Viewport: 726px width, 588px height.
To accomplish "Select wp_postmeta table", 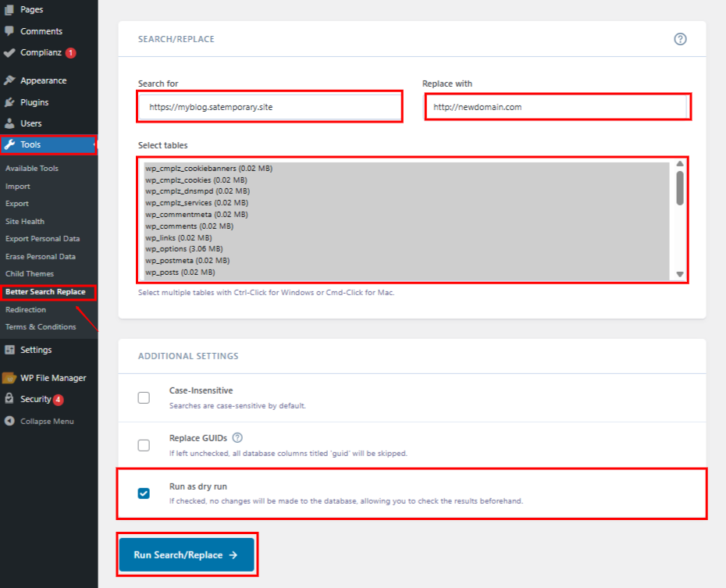I will (407, 261).
